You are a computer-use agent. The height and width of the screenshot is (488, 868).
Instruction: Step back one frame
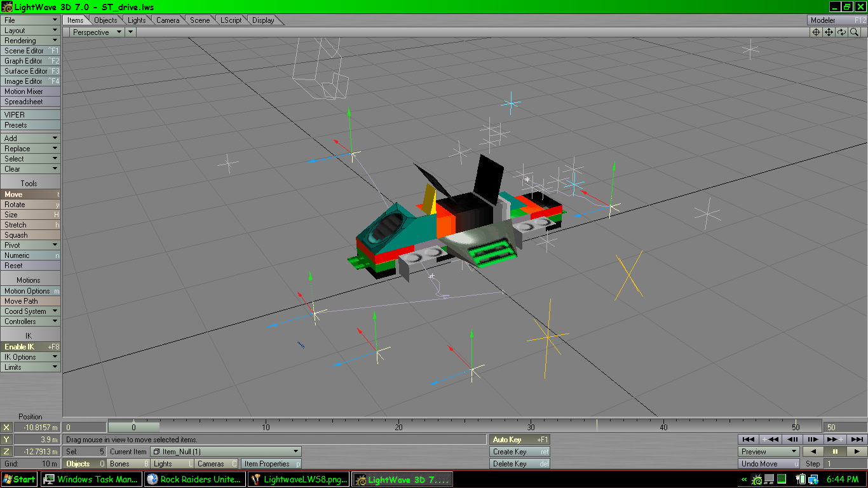point(792,439)
